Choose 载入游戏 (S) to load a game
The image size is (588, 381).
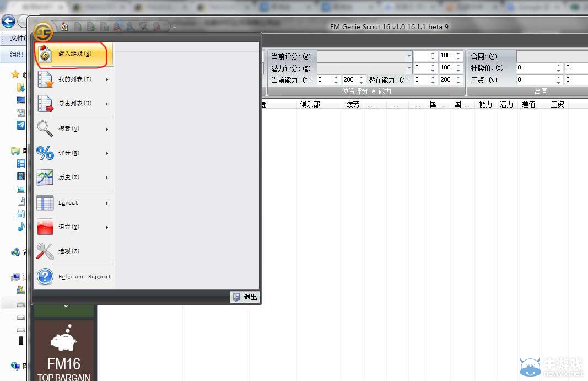coord(74,54)
